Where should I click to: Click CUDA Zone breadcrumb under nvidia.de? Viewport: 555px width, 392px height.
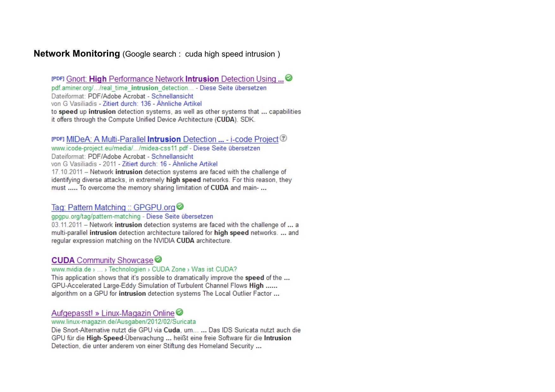tap(168, 269)
